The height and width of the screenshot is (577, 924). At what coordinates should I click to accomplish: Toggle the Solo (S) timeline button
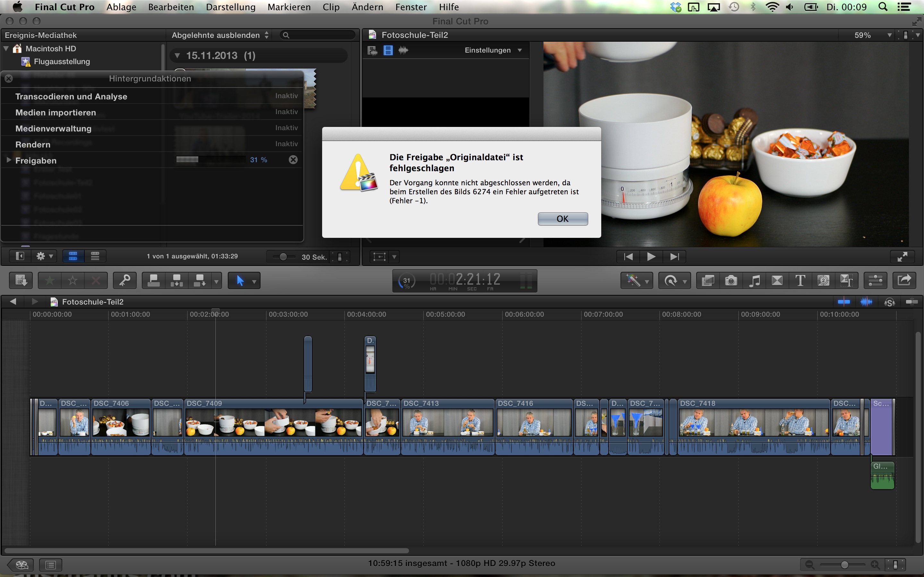(889, 302)
